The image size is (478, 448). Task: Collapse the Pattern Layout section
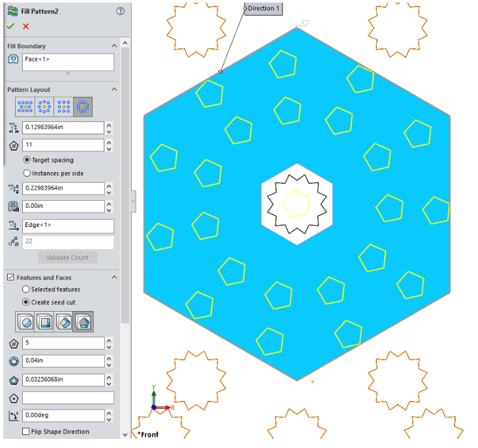115,89
